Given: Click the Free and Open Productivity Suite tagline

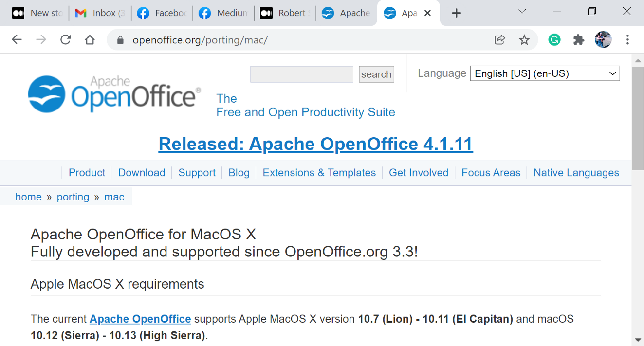Looking at the screenshot, I should point(306,106).
